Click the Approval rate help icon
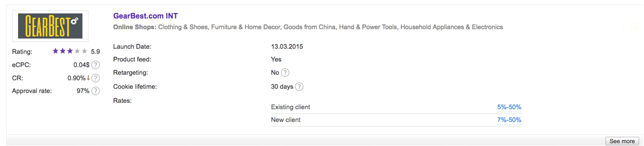 [96, 91]
